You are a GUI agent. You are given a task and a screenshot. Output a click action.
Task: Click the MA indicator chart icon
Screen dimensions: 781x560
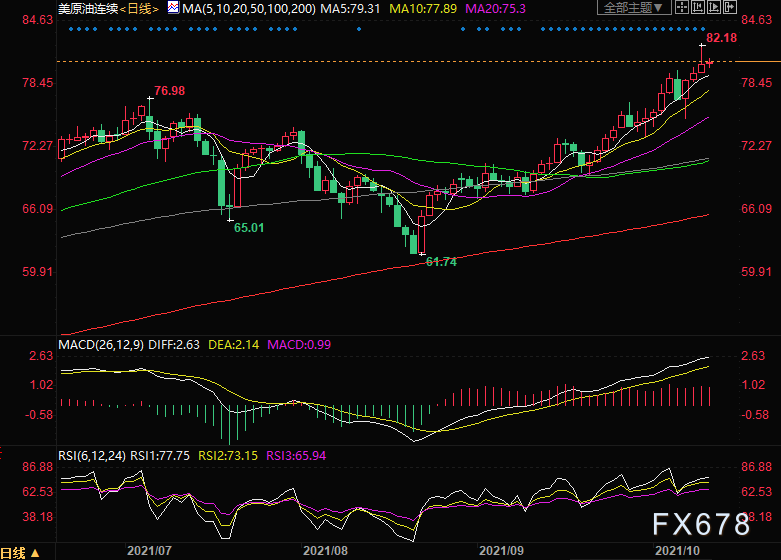pyautogui.click(x=173, y=7)
